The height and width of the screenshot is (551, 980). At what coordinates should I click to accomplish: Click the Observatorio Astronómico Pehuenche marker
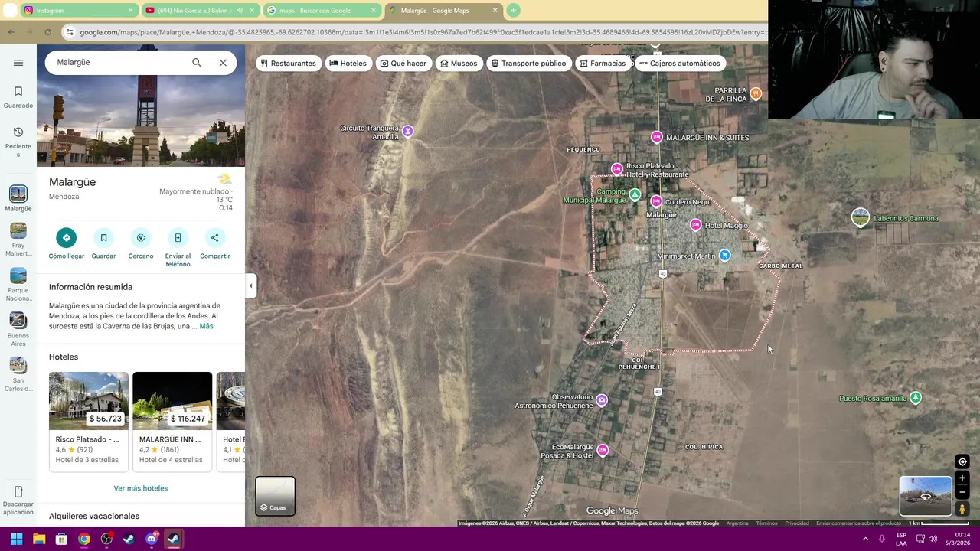tap(602, 399)
